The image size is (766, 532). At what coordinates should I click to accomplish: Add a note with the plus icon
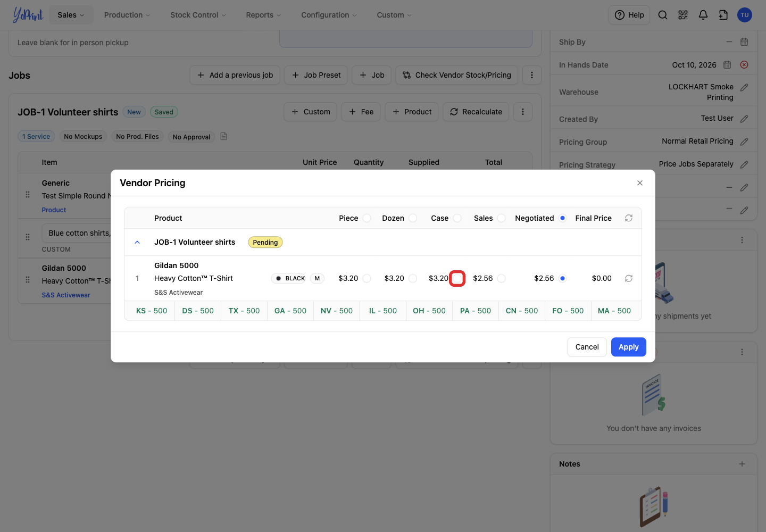[x=742, y=464]
